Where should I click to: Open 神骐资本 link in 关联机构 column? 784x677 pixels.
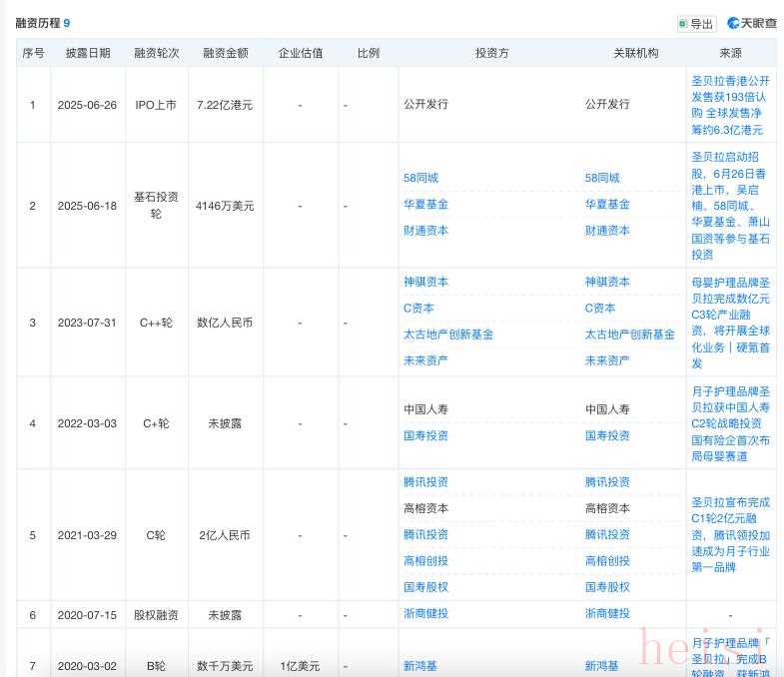click(607, 282)
